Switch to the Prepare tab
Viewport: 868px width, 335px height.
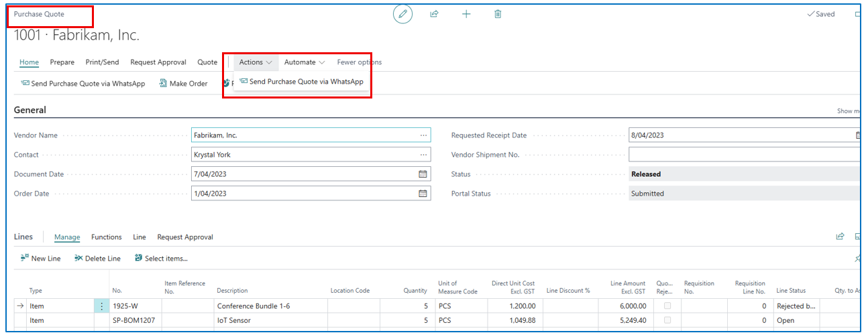coord(62,62)
